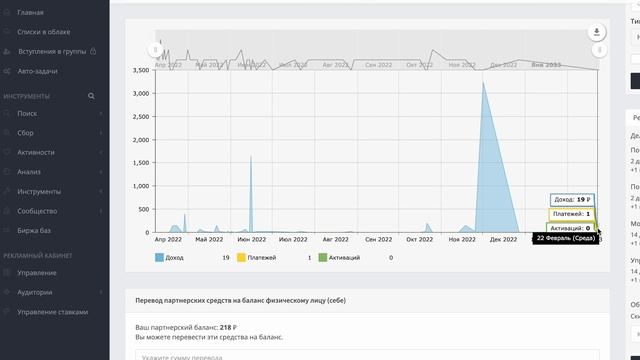This screenshot has width=640, height=360.
Task: Click the Главная sidebar icon
Action: 7,13
